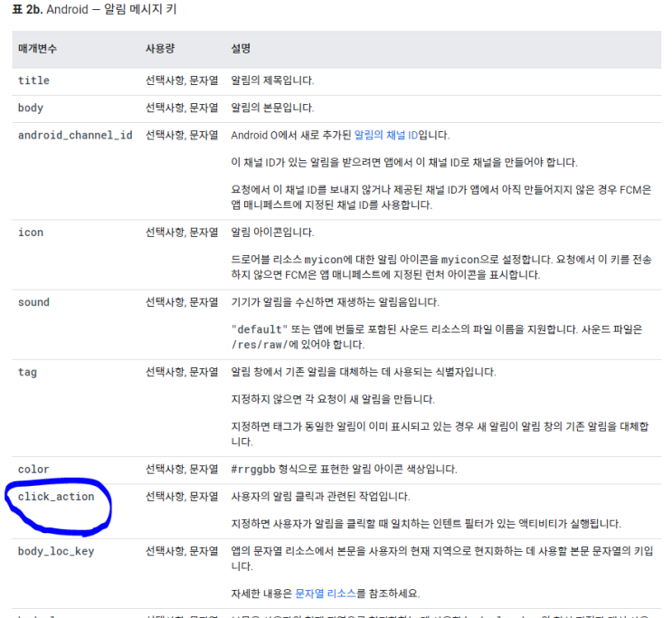Click the usage cell in the sound row
The image size is (672, 618).
[182, 302]
